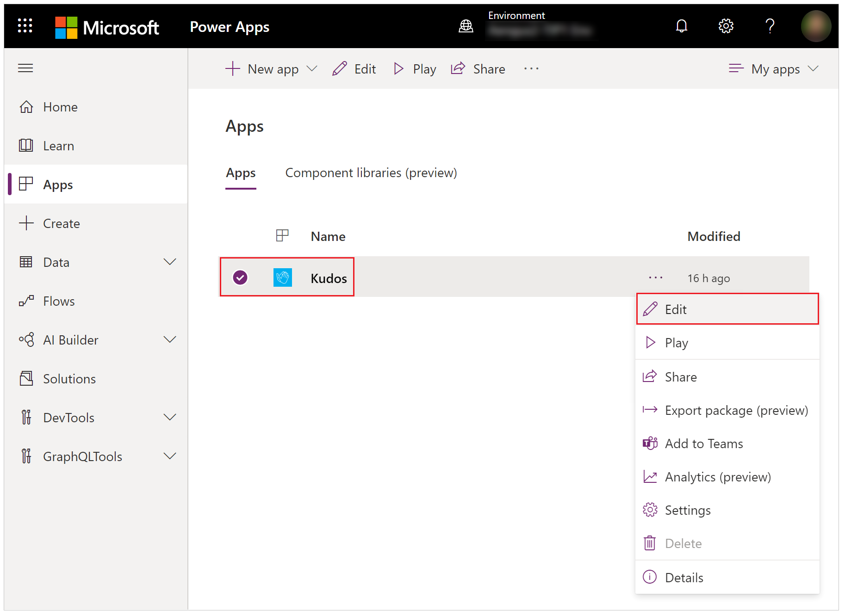This screenshot has width=845, height=616.
Task: Click the blurred Environment name
Action: coord(540,31)
